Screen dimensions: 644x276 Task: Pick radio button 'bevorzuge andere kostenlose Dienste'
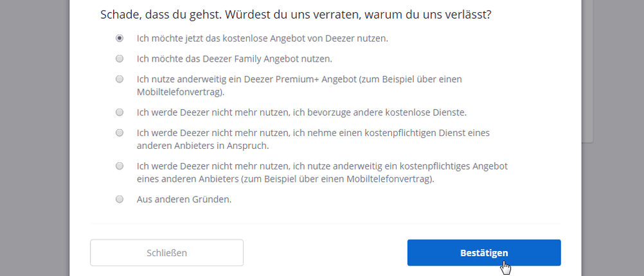tap(120, 112)
